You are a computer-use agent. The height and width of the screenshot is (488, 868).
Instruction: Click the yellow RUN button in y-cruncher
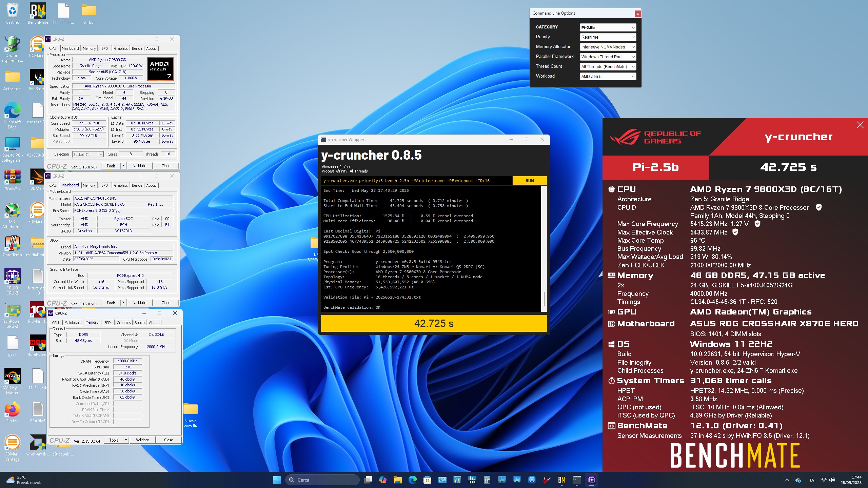click(530, 181)
